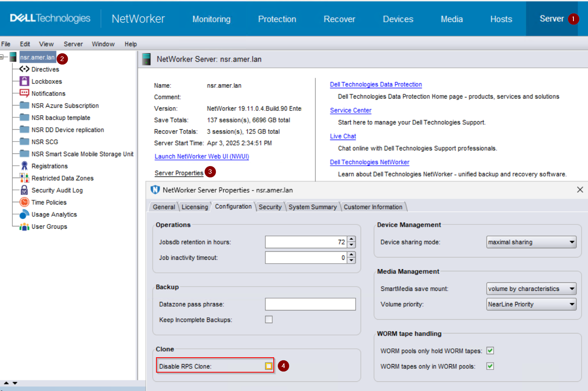Select the Registrations icon
The height and width of the screenshot is (391, 588).
click(24, 166)
